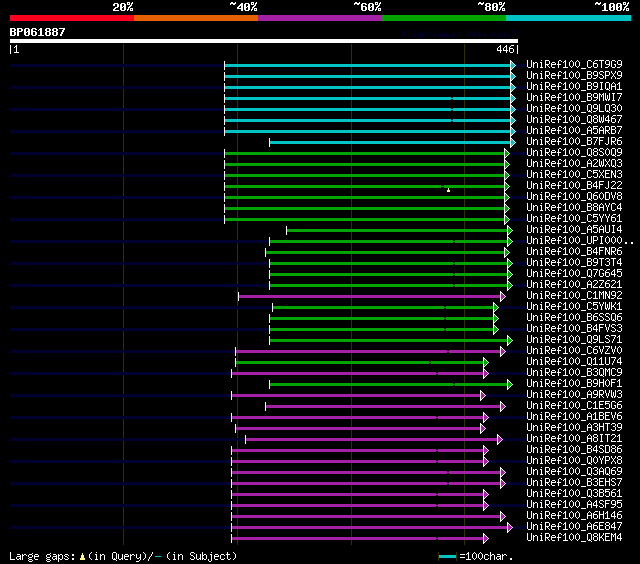640x564 pixels.
Task: Open the UniRef100_A8IT21 entry
Action: (x=574, y=439)
